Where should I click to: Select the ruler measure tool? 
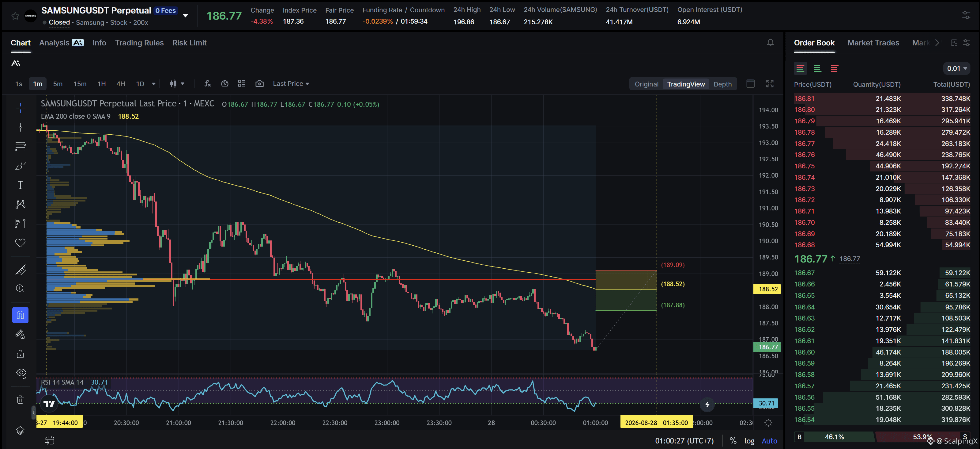click(21, 270)
